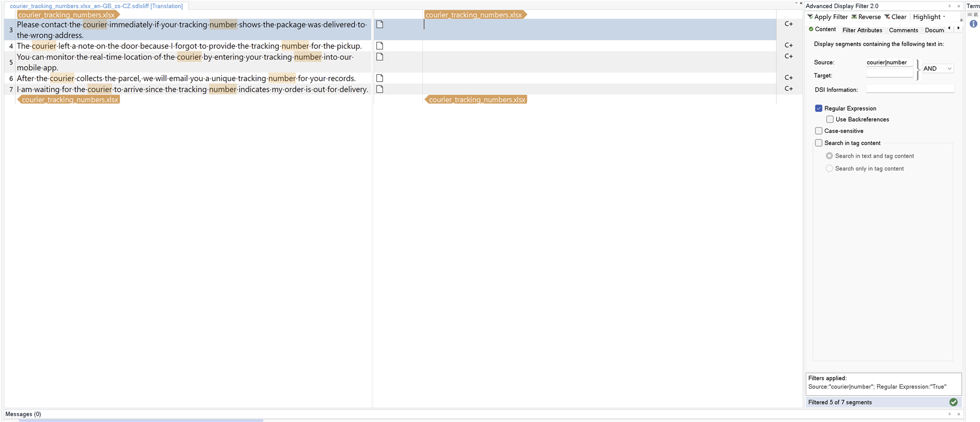Click the blue info icon in Term panel
The height and width of the screenshot is (422, 980).
point(973,24)
